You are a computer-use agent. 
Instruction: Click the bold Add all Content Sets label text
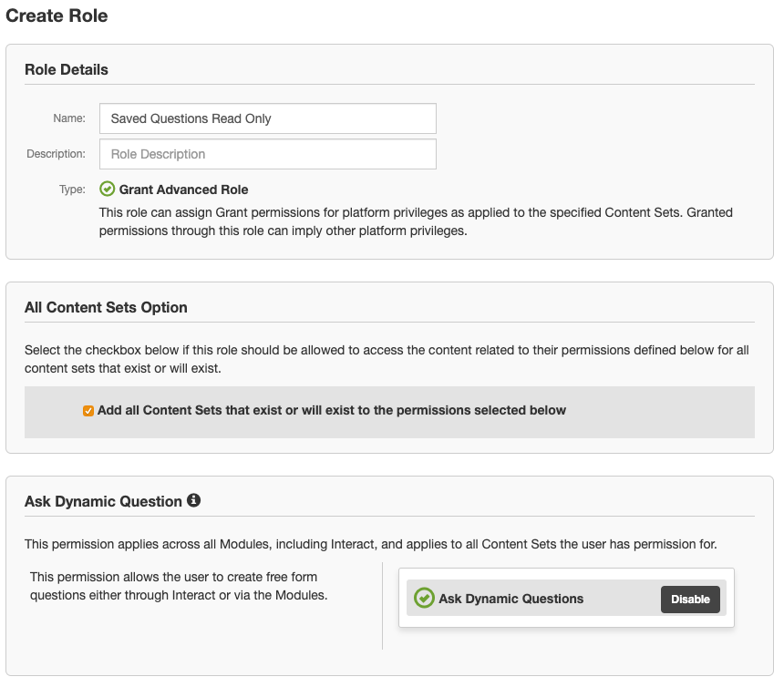pos(332,411)
